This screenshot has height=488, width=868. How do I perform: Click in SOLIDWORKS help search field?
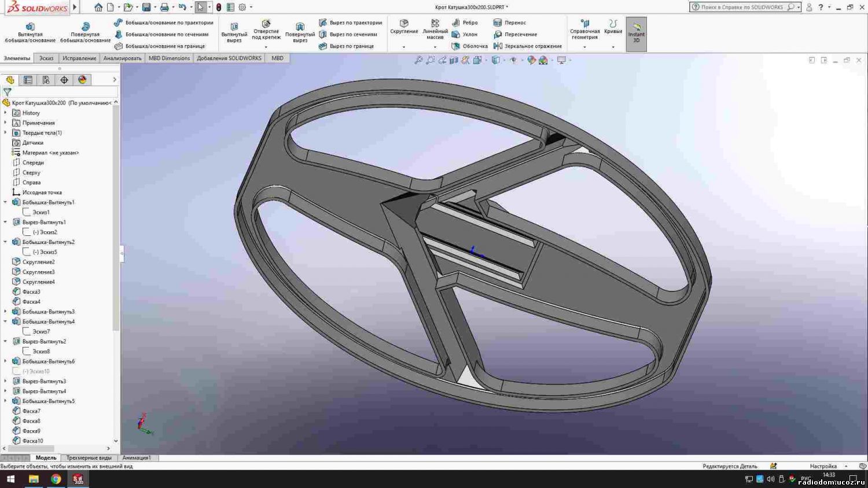point(742,7)
